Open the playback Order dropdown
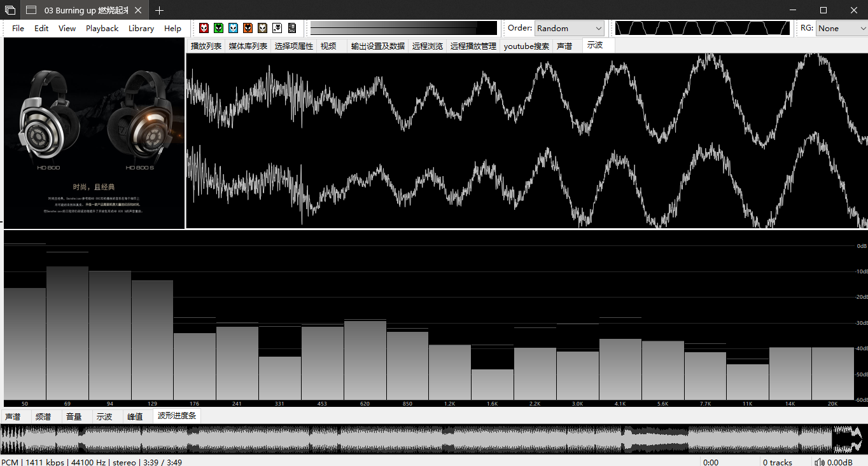868x466 pixels. (x=569, y=29)
